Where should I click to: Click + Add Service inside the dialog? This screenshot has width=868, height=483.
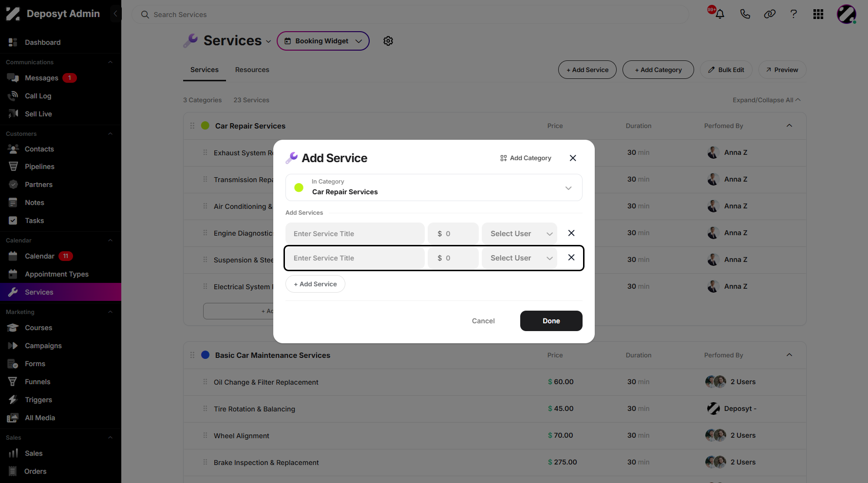(315, 284)
